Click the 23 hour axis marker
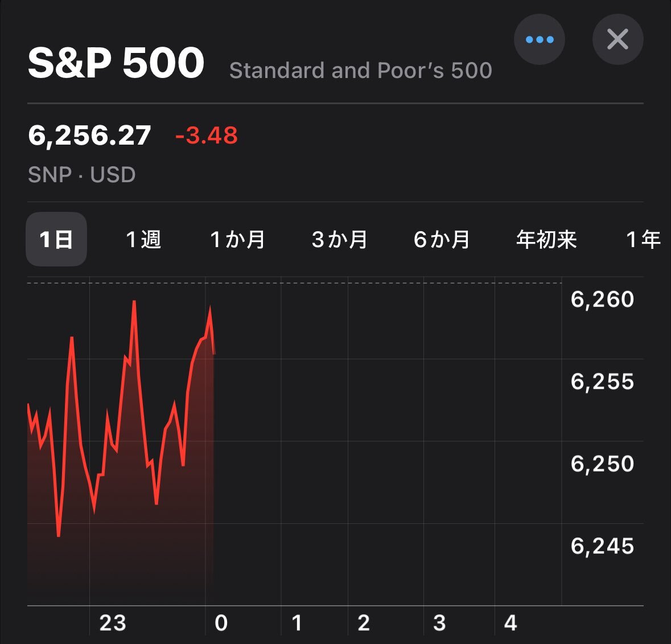The height and width of the screenshot is (644, 671). (113, 623)
